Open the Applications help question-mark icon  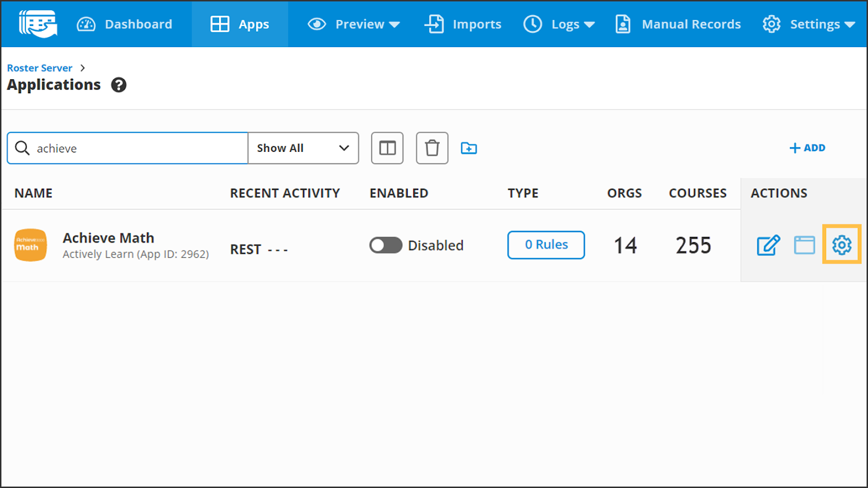click(119, 85)
